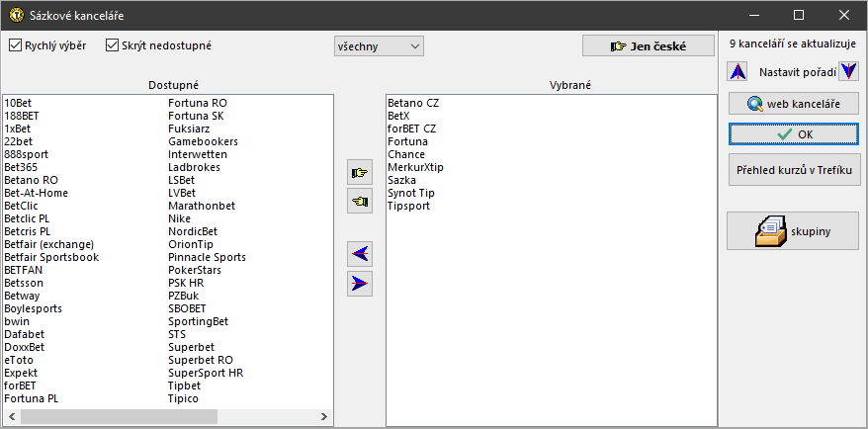The width and height of the screenshot is (868, 429).
Task: Select Fortuna in Vybrané list
Action: 407,141
